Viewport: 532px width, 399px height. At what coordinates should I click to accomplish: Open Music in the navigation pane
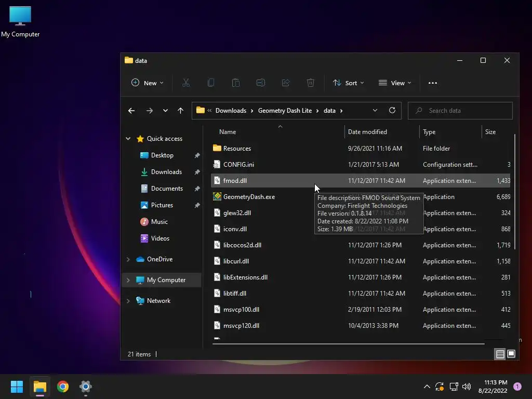159,221
